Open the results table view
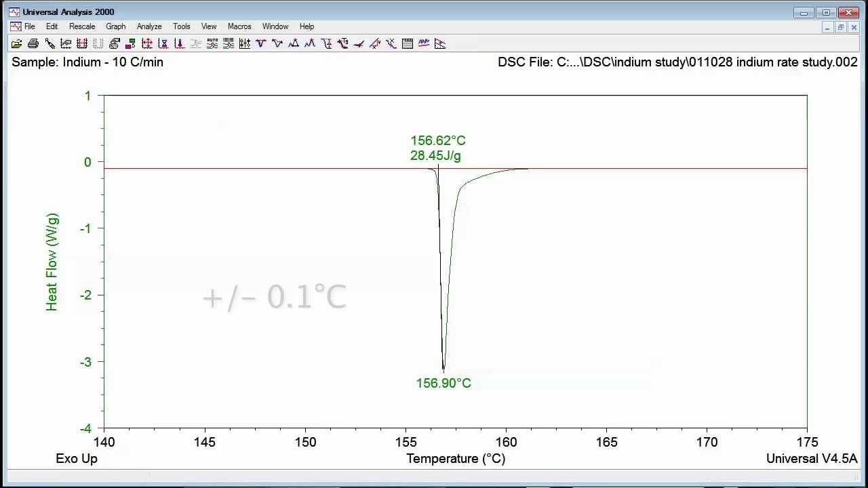 pos(408,43)
